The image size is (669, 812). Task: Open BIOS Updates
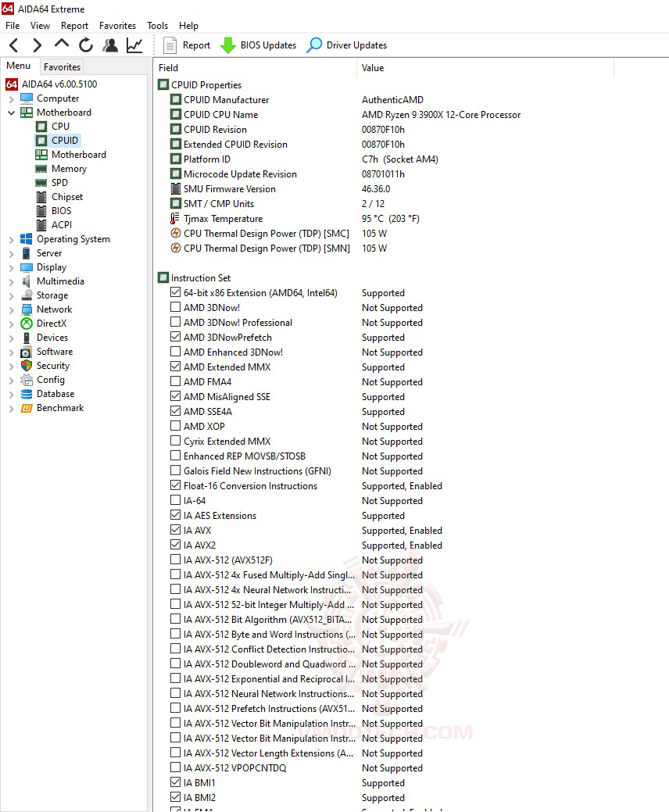coord(259,45)
